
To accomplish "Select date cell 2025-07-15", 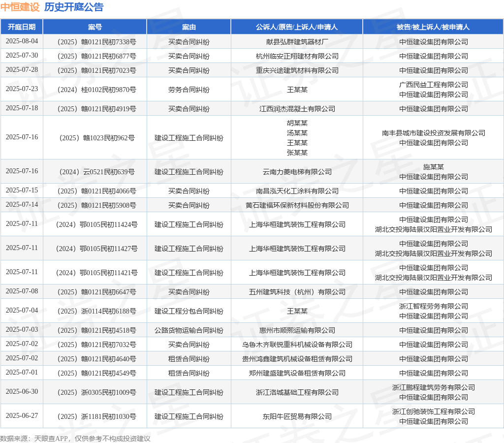I will 22,190.
